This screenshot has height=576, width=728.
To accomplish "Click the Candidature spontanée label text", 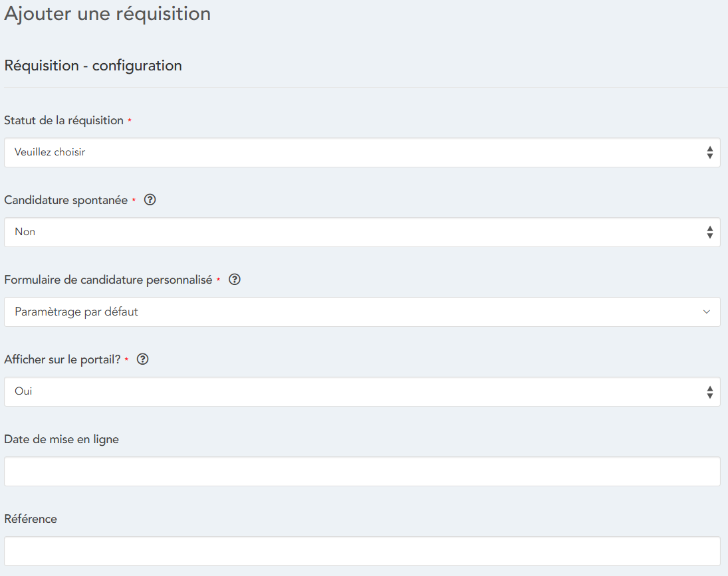I will (x=66, y=200).
